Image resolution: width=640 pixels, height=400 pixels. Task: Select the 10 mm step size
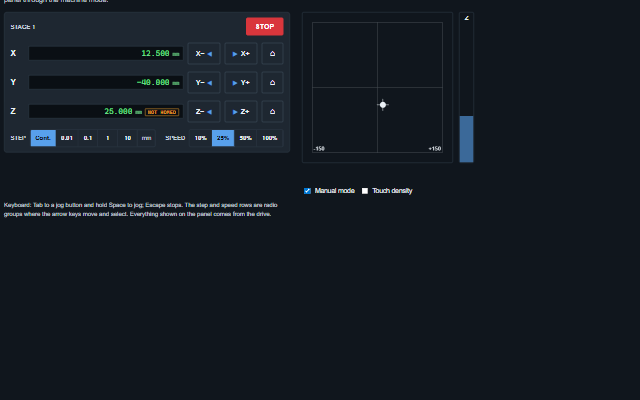[x=127, y=138]
